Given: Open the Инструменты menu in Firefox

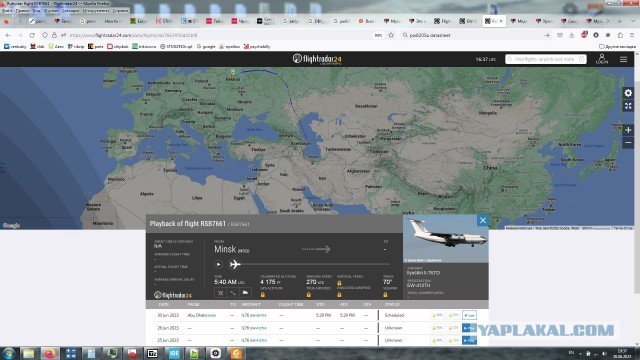Looking at the screenshot, I should tap(96, 11).
